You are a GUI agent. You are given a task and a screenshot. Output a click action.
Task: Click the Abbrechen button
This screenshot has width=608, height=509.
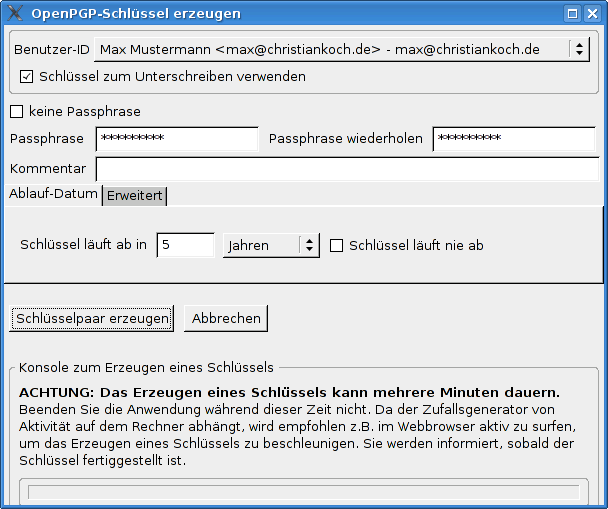(x=226, y=318)
